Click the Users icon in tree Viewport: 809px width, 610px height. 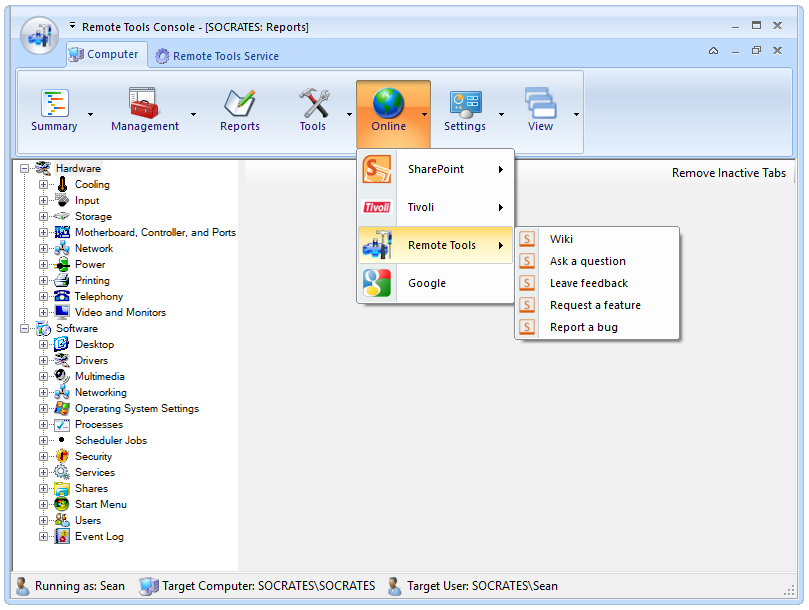pyautogui.click(x=62, y=520)
